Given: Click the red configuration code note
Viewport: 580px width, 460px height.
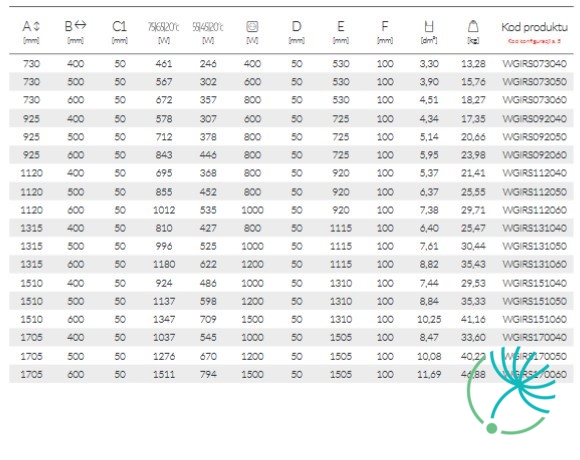Looking at the screenshot, I should pyautogui.click(x=535, y=41).
